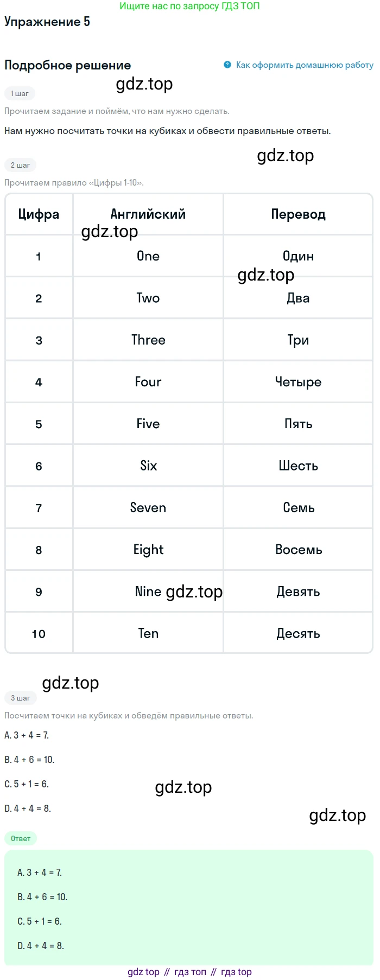
Task: Click the top "Ищите нас по запросу ГДЗ ТОП" banner
Action: click(189, 6)
